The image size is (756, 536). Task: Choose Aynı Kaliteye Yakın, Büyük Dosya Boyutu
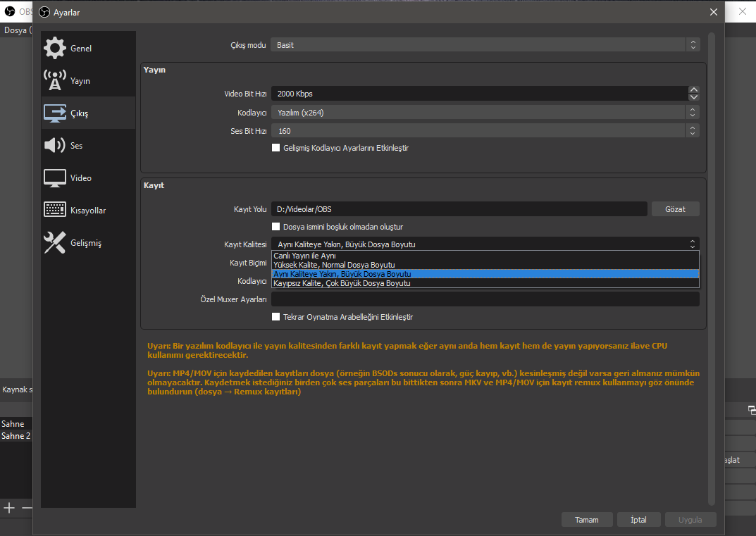[x=485, y=274]
